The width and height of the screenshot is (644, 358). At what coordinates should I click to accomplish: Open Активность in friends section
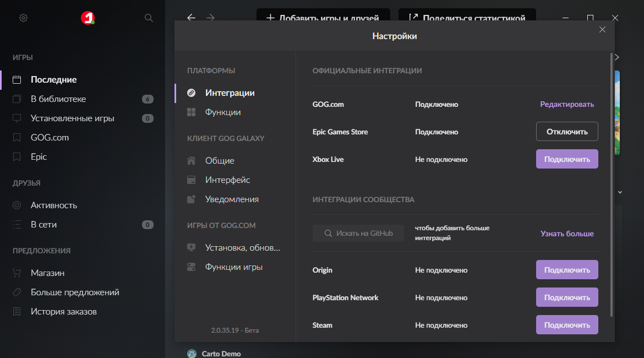53,205
